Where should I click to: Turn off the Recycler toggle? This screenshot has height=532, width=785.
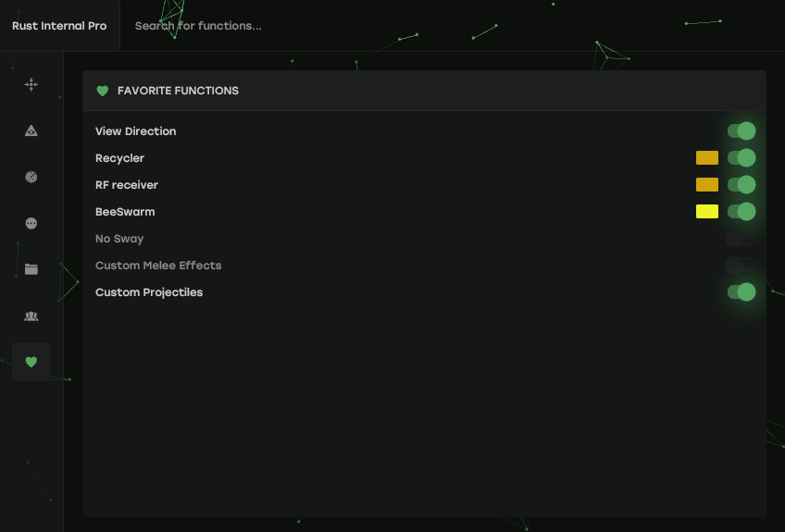741,157
